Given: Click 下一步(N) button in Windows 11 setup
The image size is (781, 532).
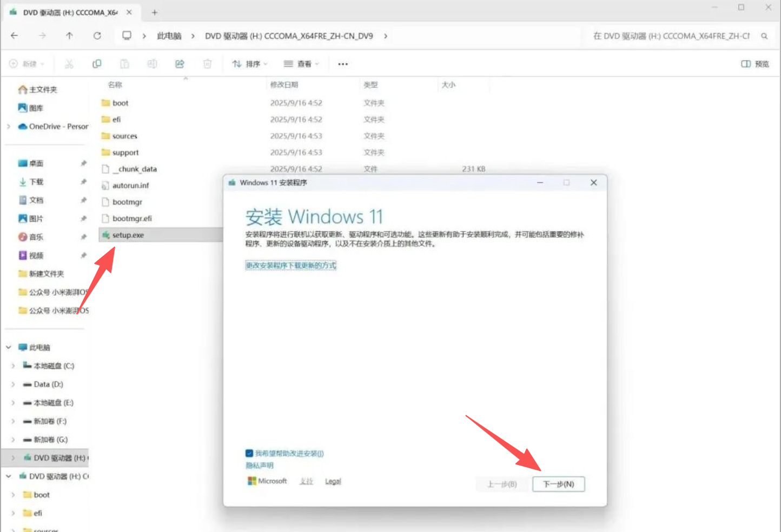Looking at the screenshot, I should pyautogui.click(x=559, y=484).
